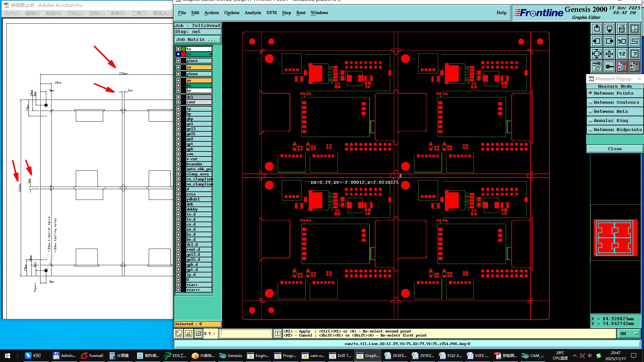This screenshot has width=644, height=362.
Task: Click the Home view icon
Action: tap(622, 29)
